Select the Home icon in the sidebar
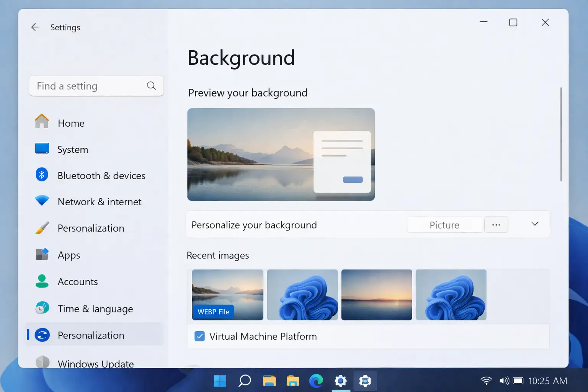588x392 pixels. [41, 122]
